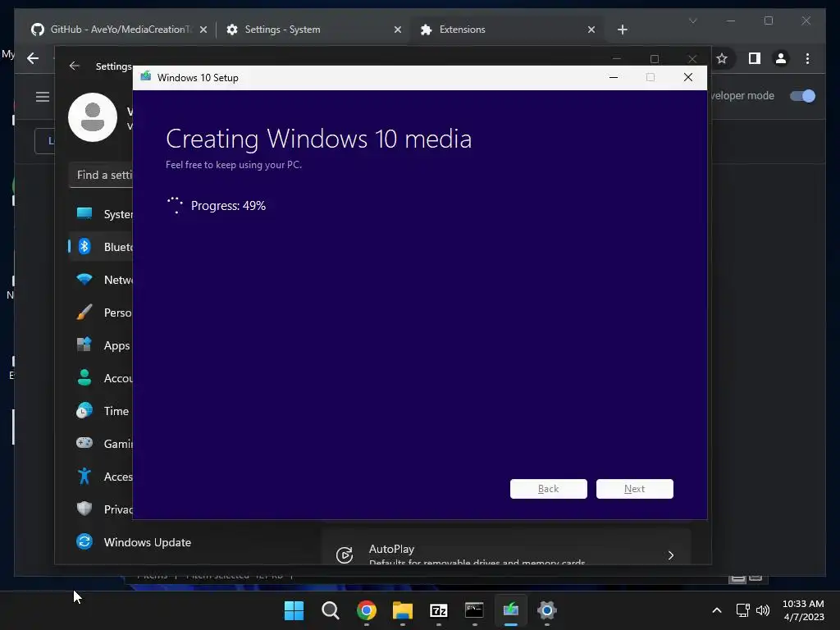Open Time & language in Settings sidebar
The image size is (840, 630).
pyautogui.click(x=101, y=411)
